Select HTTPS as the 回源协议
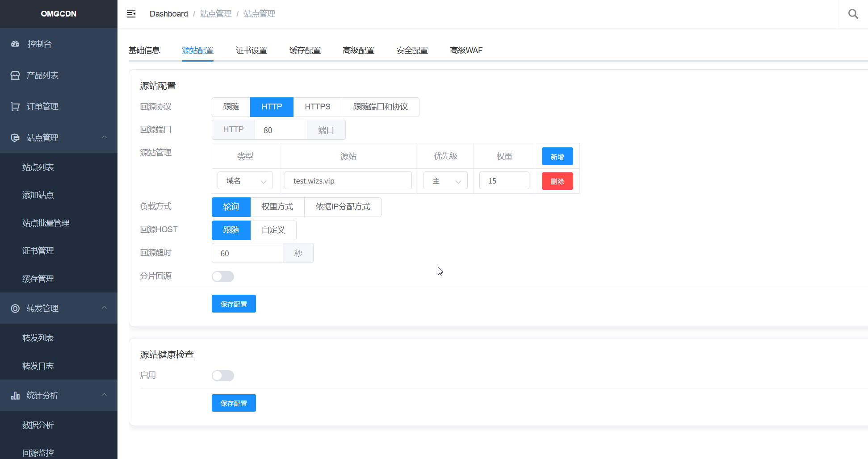Image resolution: width=868 pixels, height=459 pixels. [x=317, y=107]
